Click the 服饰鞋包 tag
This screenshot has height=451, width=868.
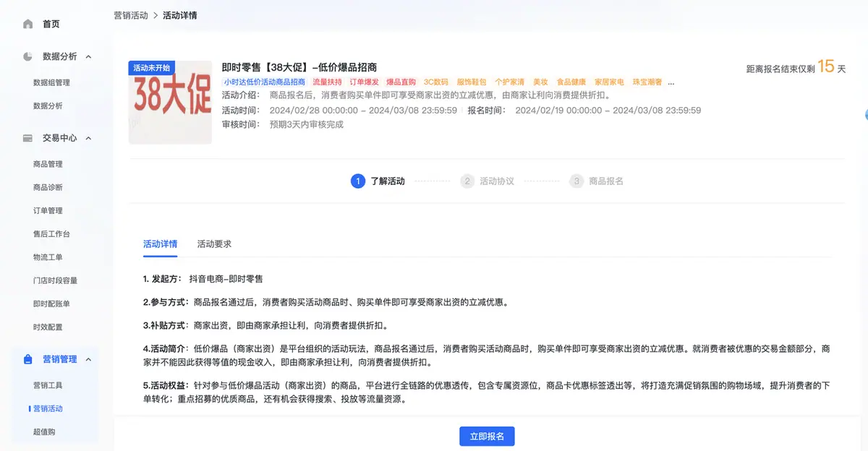pos(472,82)
